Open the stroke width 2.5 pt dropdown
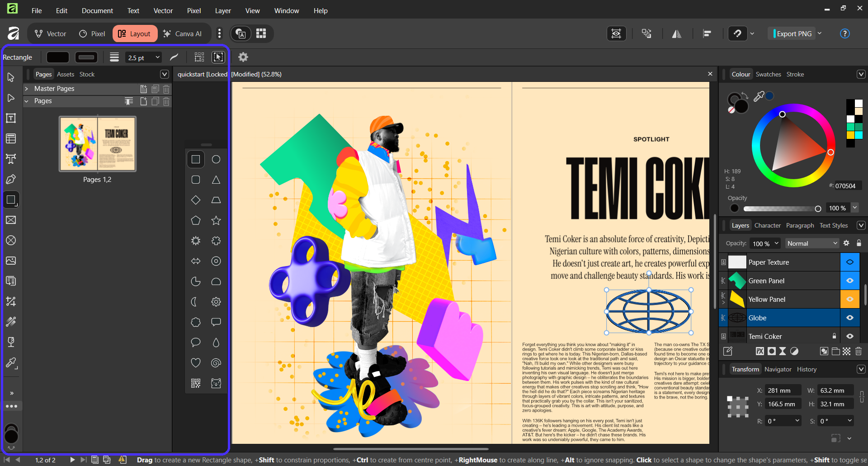 [x=157, y=57]
